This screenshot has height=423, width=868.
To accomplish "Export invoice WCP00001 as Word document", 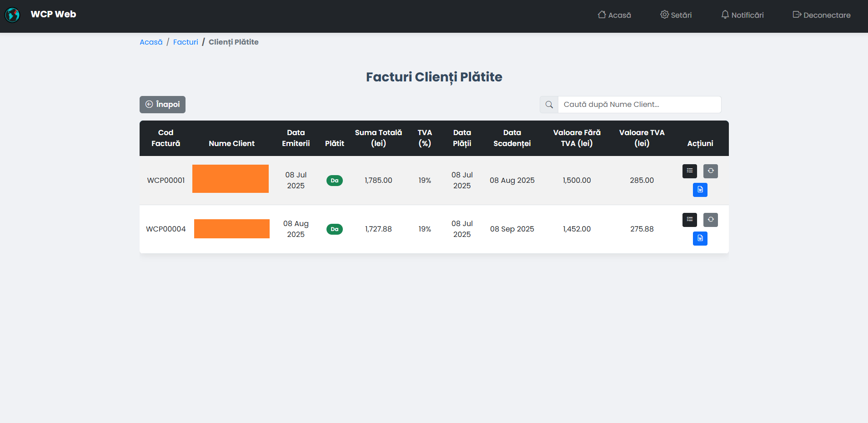I will [700, 190].
